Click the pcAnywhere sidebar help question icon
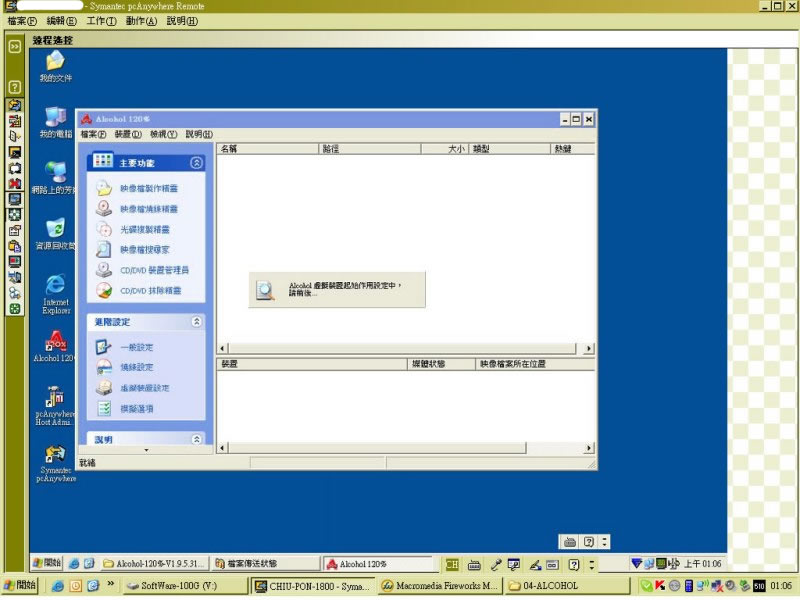The image size is (800, 600). [15, 87]
